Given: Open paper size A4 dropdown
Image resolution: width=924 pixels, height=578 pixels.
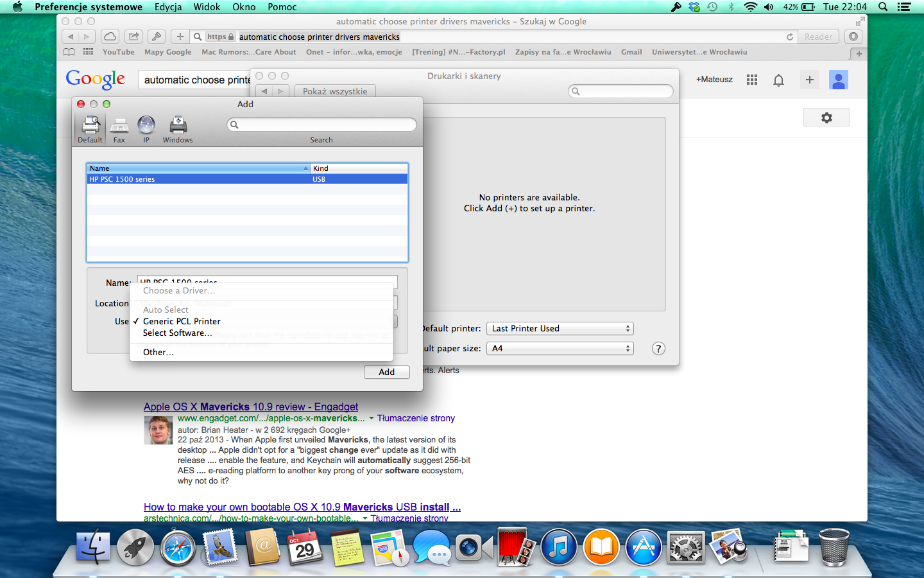Looking at the screenshot, I should pyautogui.click(x=560, y=348).
